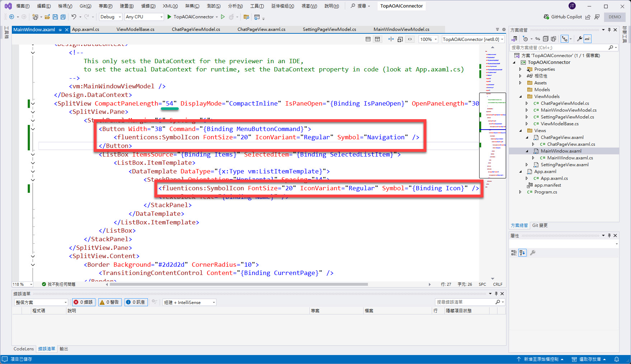The width and height of the screenshot is (631, 364).
Task: Close the MainWindow.axaml tab
Action: (67, 30)
